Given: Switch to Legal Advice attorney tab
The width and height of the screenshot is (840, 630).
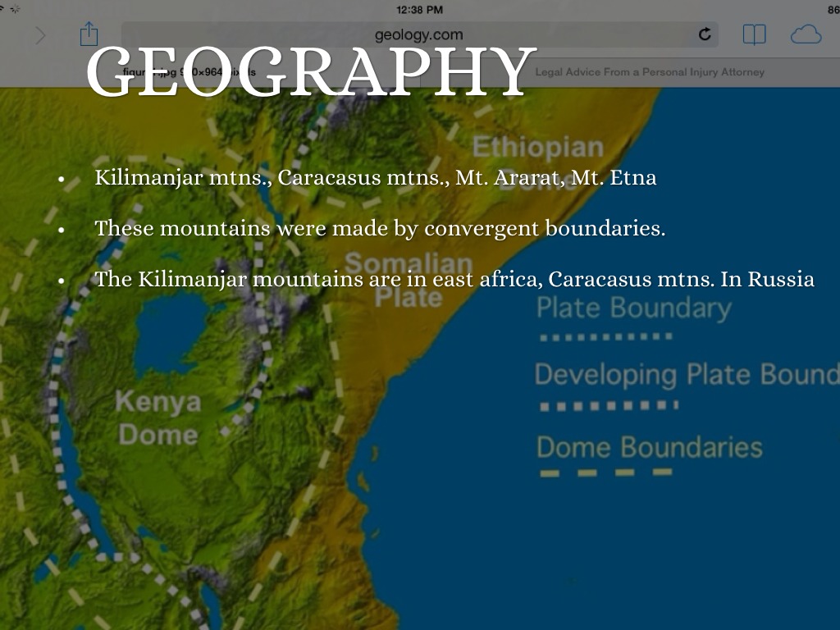Looking at the screenshot, I should [x=649, y=72].
